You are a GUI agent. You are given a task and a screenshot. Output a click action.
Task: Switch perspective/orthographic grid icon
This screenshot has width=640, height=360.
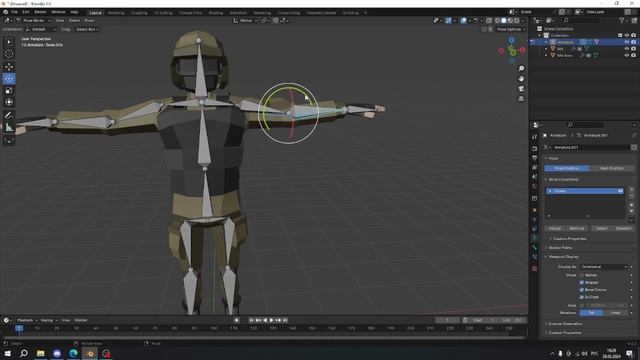coord(521,99)
